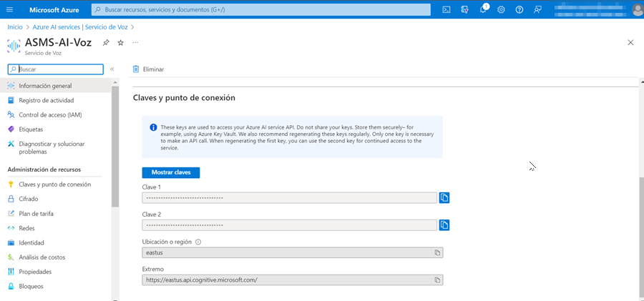Open the Help question mark icon
This screenshot has height=301, width=644.
tap(519, 10)
